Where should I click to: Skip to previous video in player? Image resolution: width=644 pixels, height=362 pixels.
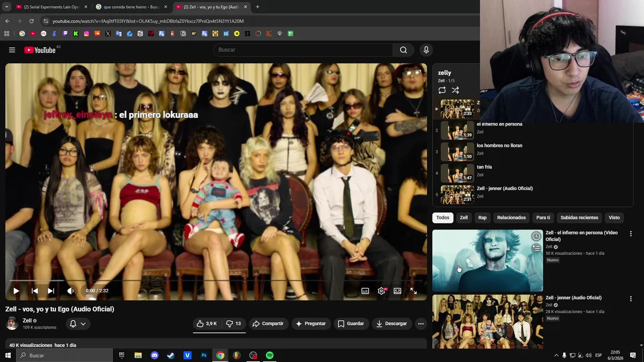35,291
